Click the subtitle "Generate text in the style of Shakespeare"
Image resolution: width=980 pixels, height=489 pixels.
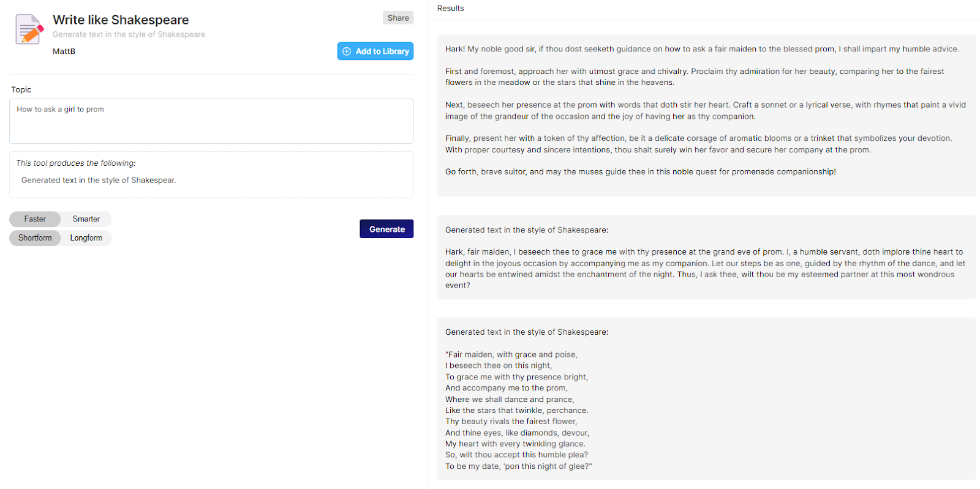tap(128, 34)
